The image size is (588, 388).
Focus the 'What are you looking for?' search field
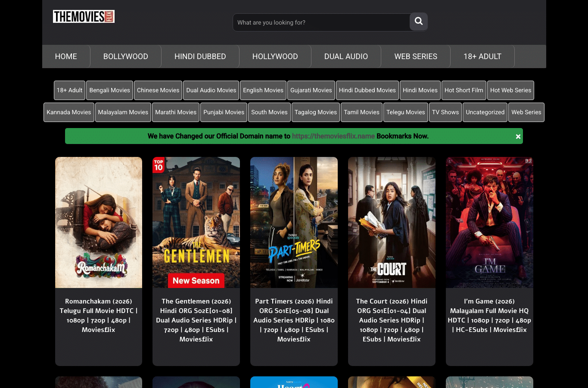321,22
